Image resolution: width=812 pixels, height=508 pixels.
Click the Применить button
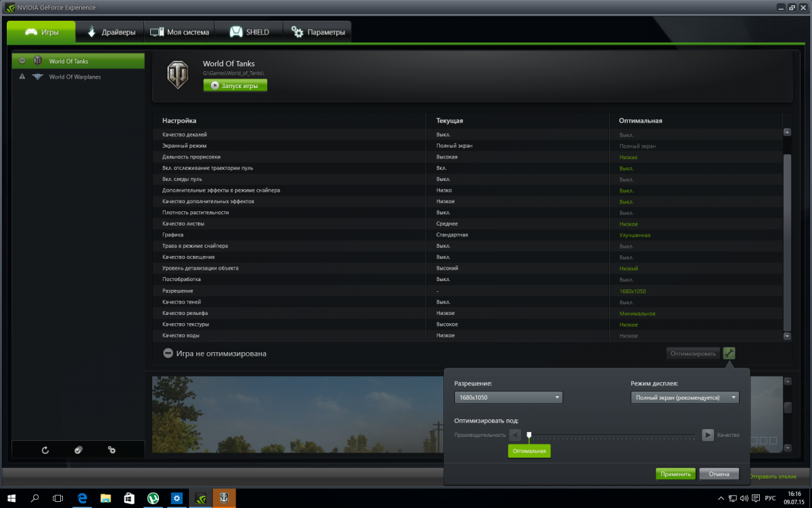point(675,474)
